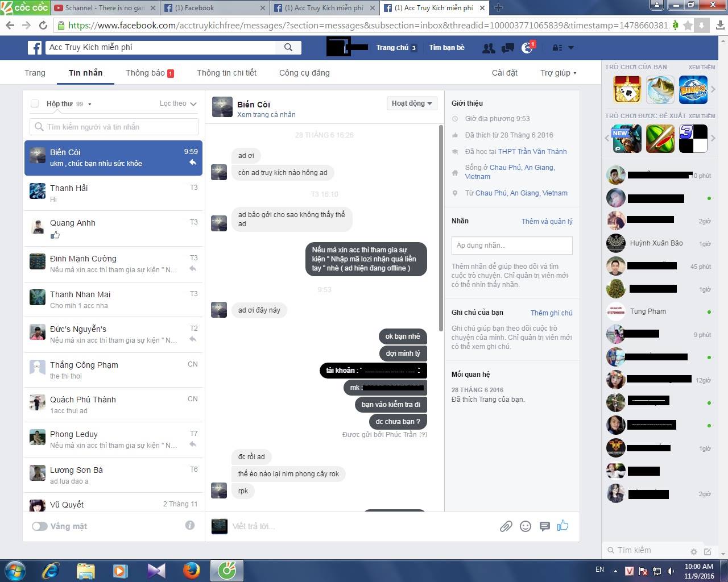Send a thumbs-up like in reply box

point(563,526)
